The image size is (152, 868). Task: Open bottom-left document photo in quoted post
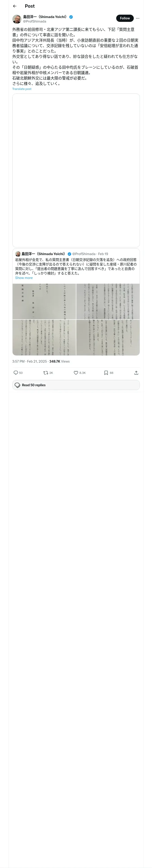click(x=44, y=337)
